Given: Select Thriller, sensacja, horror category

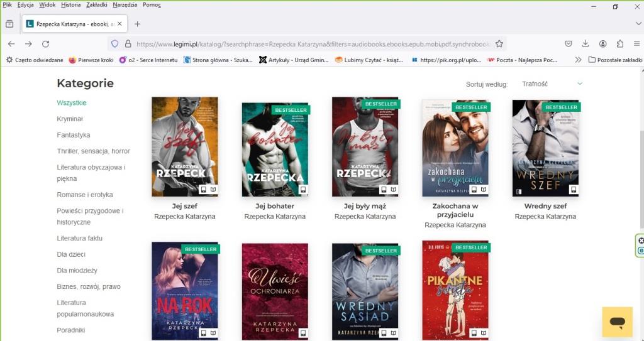Looking at the screenshot, I should click(93, 151).
